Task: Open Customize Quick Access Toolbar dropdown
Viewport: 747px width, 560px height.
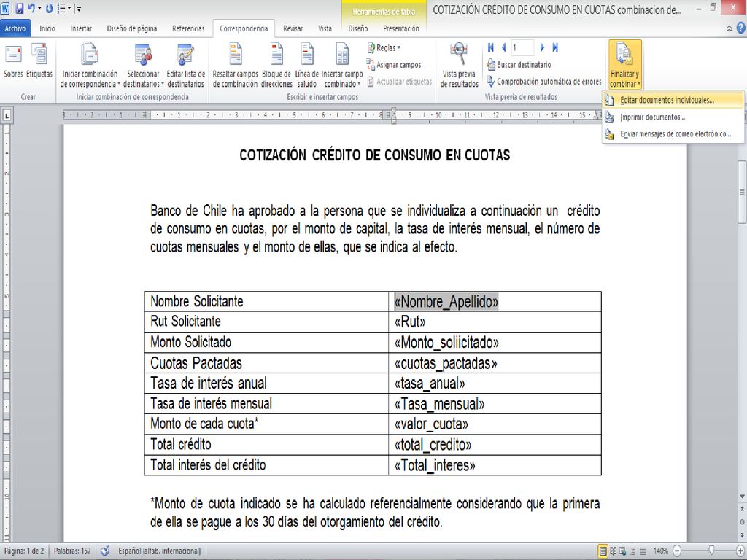Action: (79, 9)
